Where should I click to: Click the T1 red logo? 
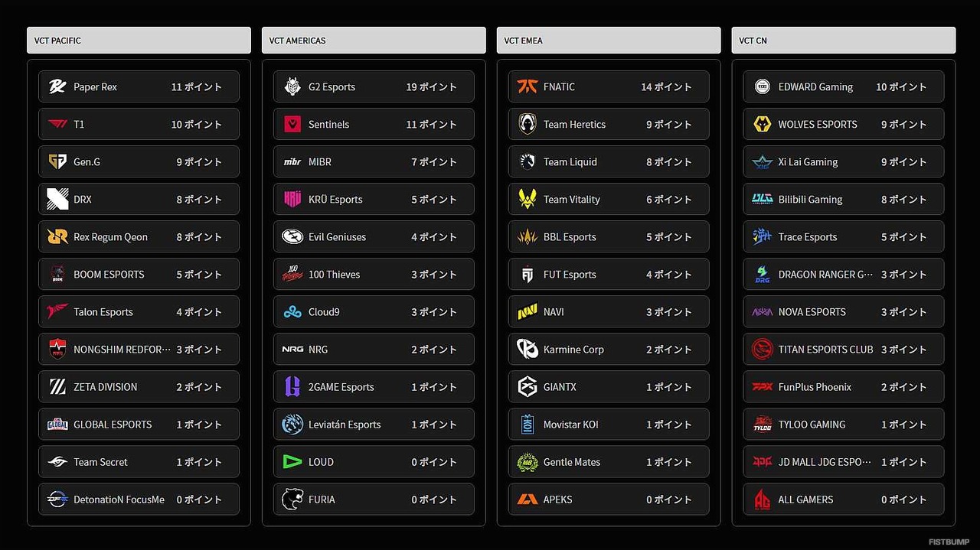[57, 124]
